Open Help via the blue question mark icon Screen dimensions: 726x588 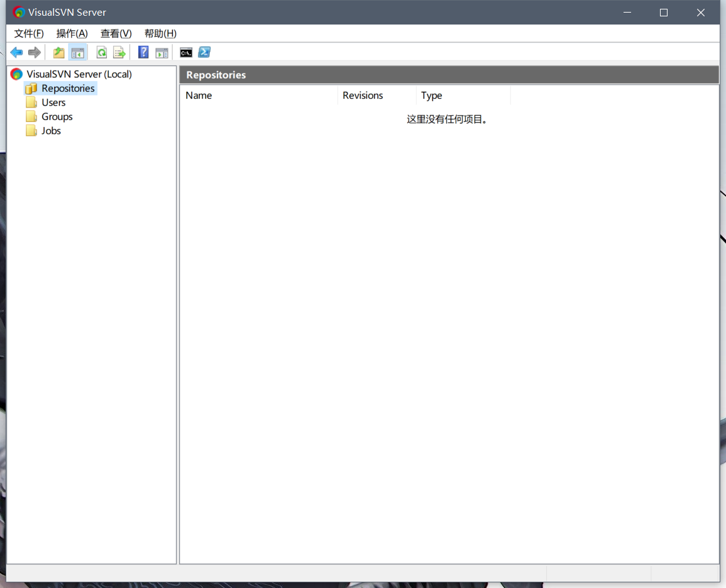tap(143, 52)
